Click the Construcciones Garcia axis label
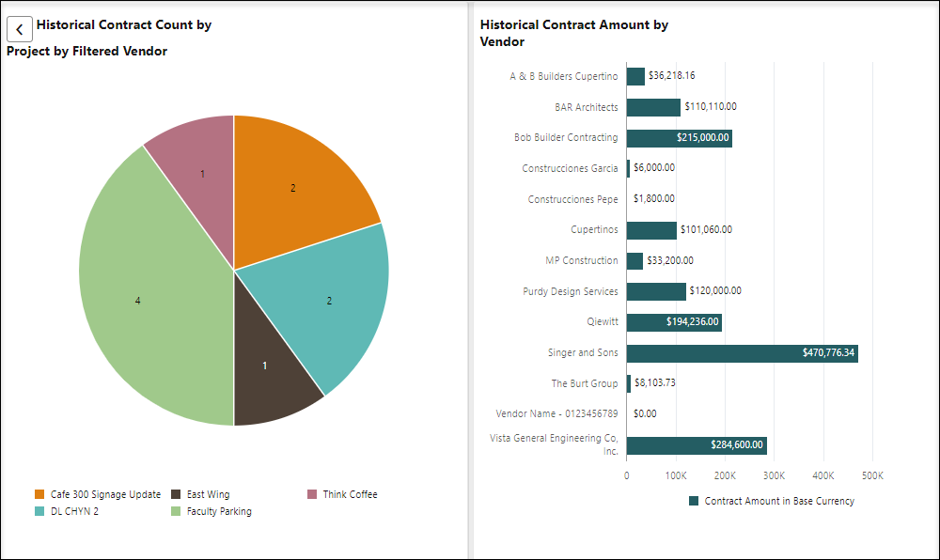This screenshot has height=560, width=940. pos(562,167)
